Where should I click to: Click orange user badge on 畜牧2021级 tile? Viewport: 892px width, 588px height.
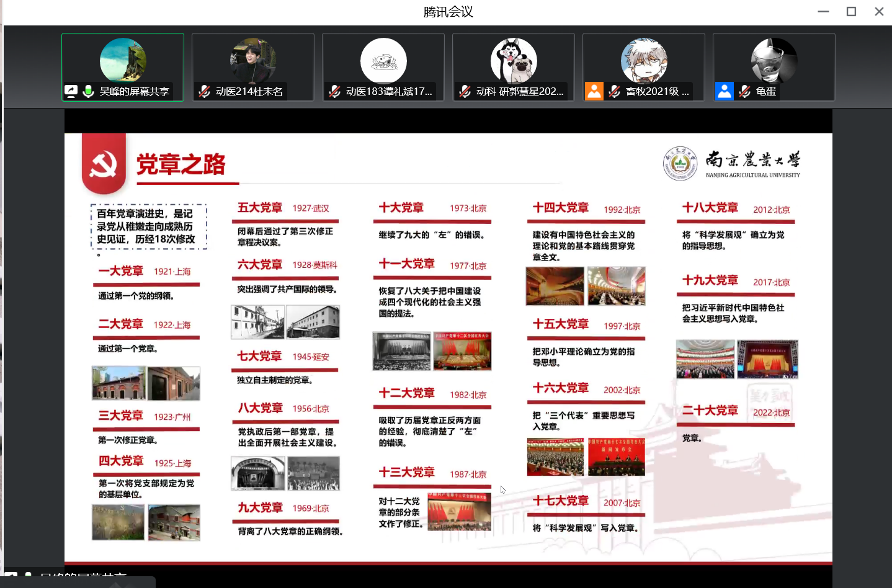594,91
